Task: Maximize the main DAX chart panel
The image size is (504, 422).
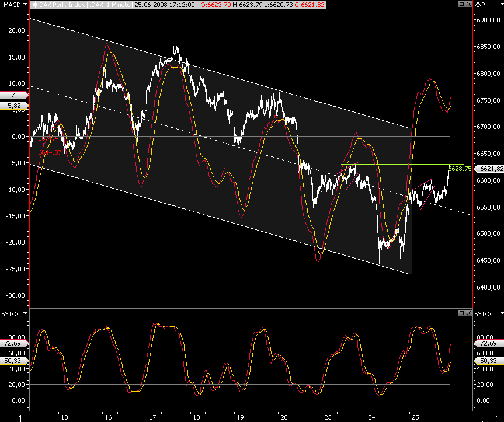Action: 461,4
